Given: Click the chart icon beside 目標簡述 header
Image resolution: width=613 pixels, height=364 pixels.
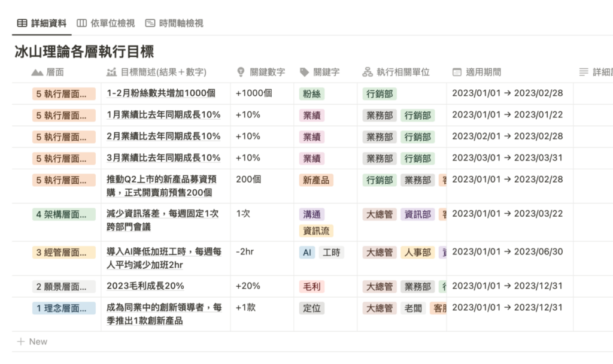Looking at the screenshot, I should (111, 72).
